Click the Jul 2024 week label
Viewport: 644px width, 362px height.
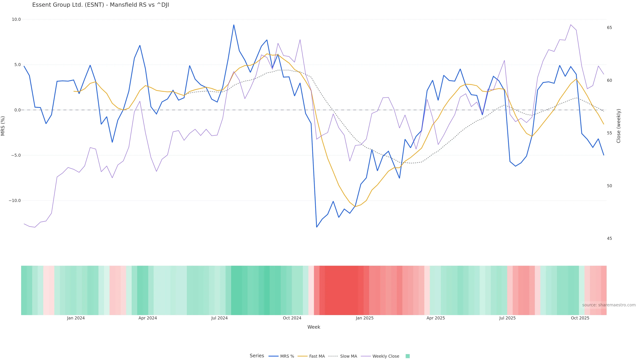(x=219, y=318)
